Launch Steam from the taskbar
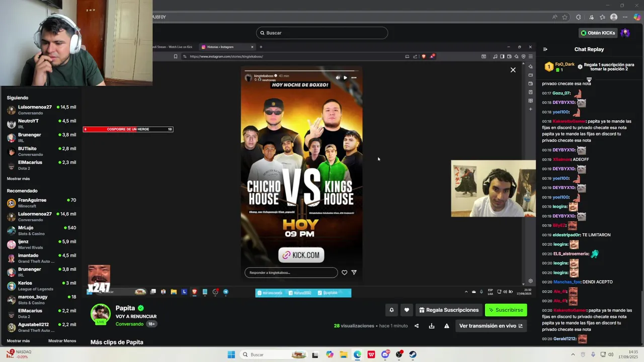Image resolution: width=644 pixels, height=362 pixels. (x=413, y=354)
